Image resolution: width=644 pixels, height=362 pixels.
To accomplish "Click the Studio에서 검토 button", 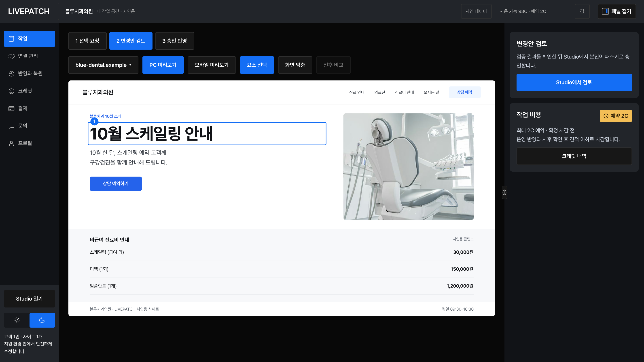I will (574, 82).
